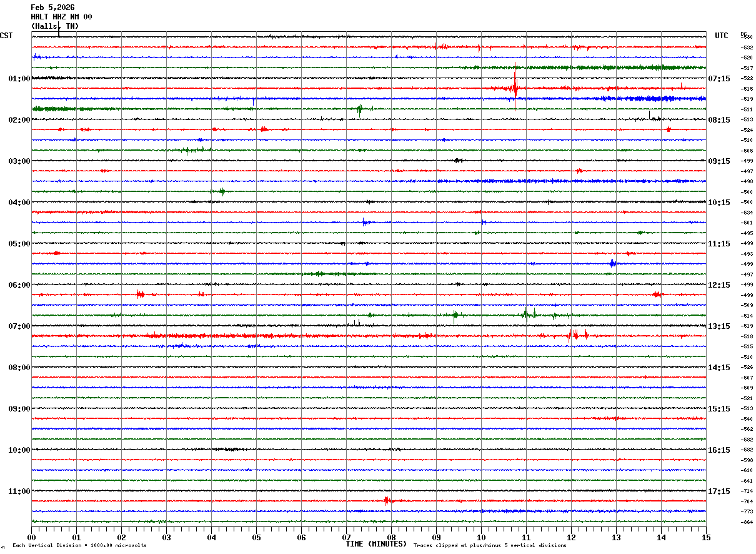
Task: Select the DC offset value -773
Action: coord(747,511)
